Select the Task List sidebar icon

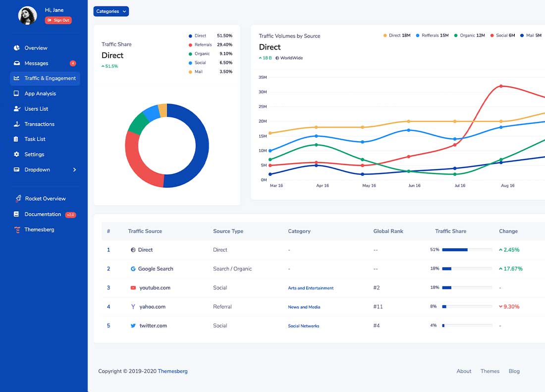point(16,139)
